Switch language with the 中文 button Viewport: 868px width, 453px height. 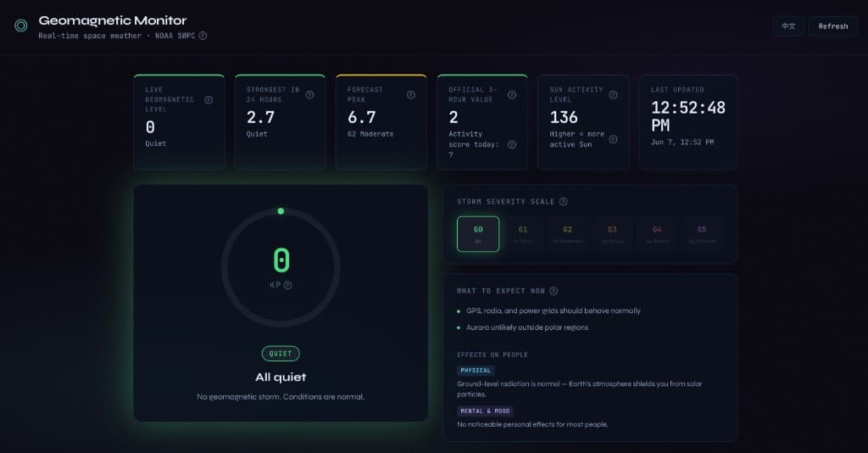click(x=788, y=26)
